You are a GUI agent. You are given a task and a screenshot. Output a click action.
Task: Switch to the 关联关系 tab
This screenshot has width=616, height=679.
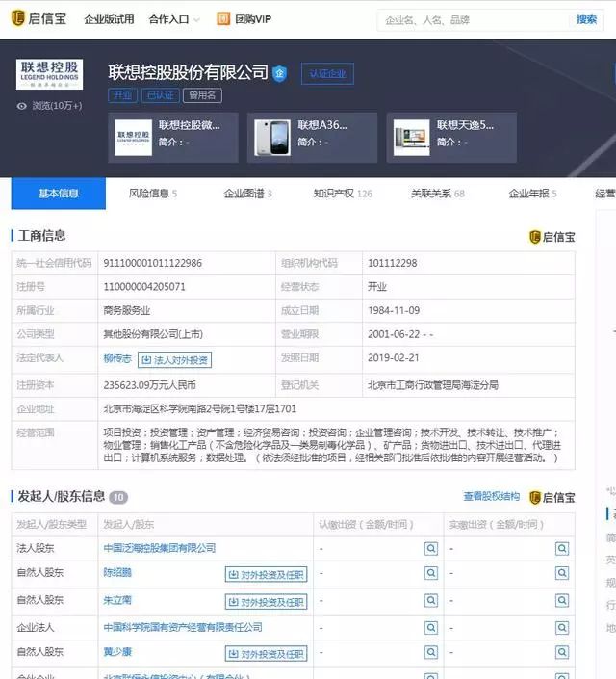[x=438, y=194]
